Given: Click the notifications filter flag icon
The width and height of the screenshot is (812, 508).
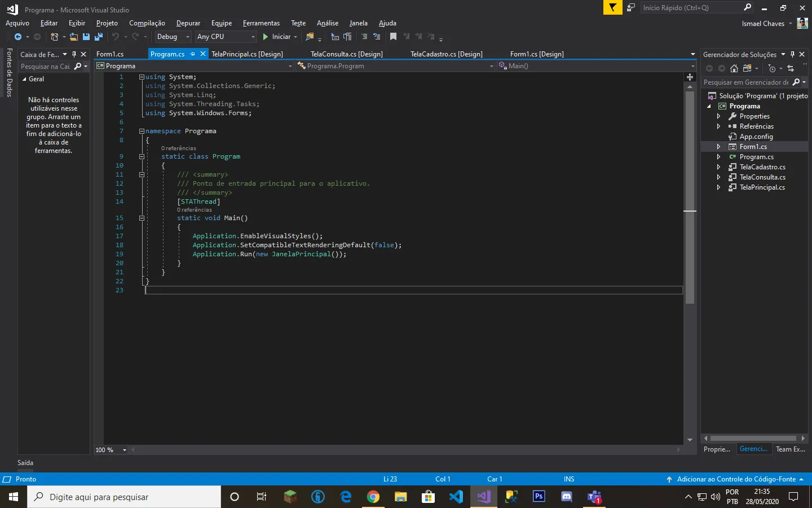Looking at the screenshot, I should tap(612, 7).
